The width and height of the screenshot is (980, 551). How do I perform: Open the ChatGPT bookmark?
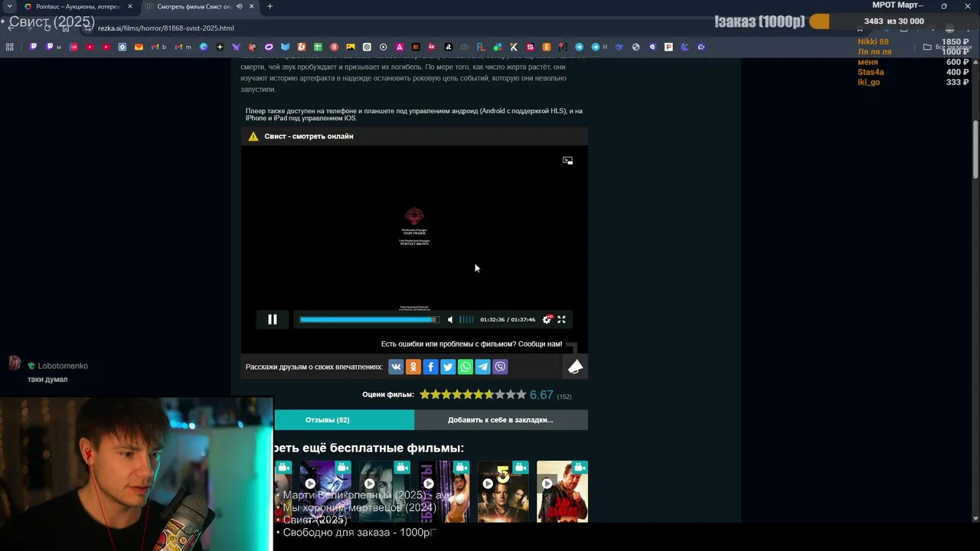[367, 47]
